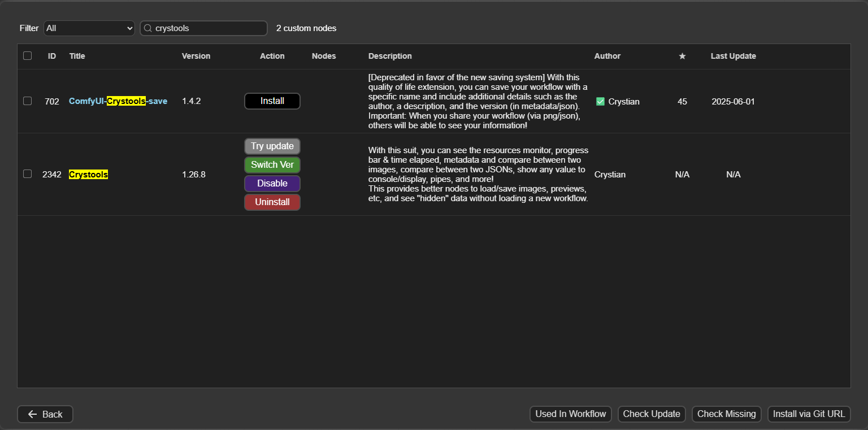Sort by the Last Update column header
The height and width of the screenshot is (430, 868).
point(733,56)
